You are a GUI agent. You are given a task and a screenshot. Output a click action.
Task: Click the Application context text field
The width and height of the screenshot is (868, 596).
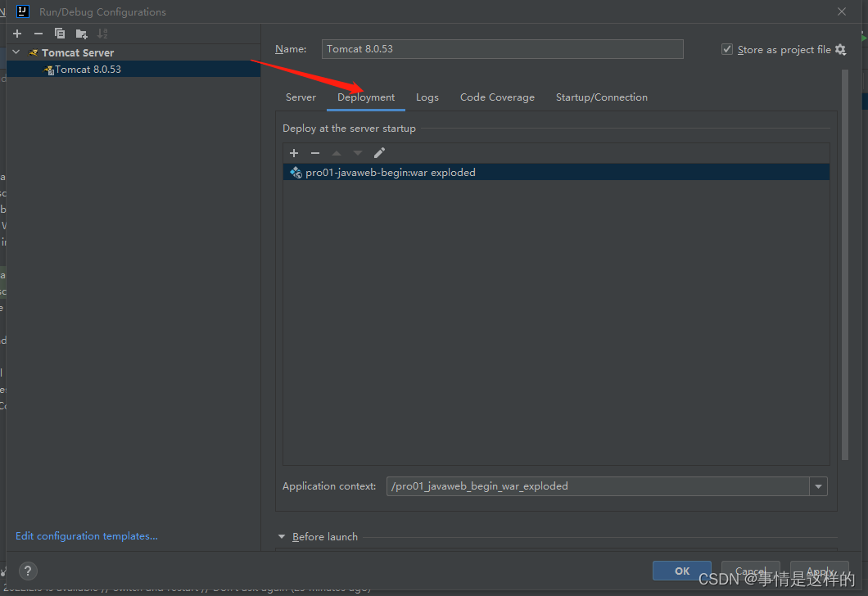click(x=598, y=486)
